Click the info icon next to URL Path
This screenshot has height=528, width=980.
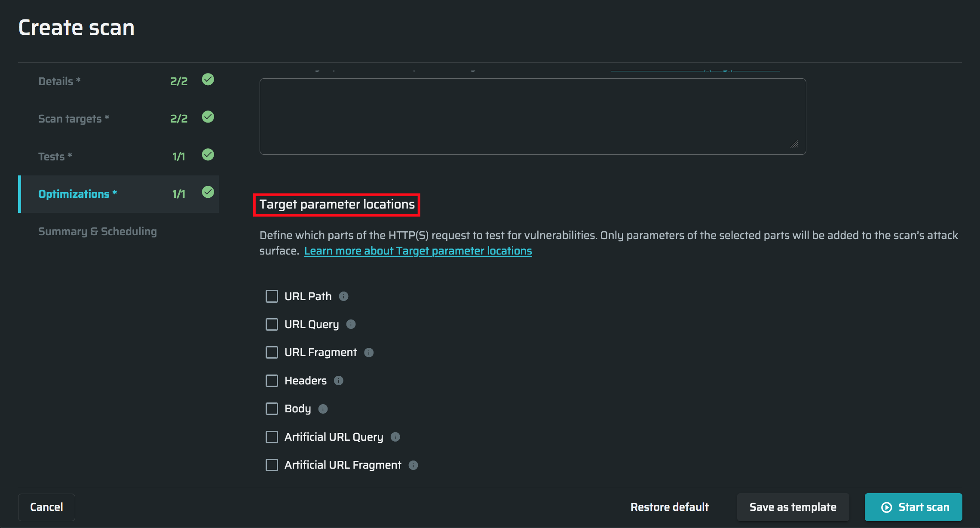(x=343, y=296)
